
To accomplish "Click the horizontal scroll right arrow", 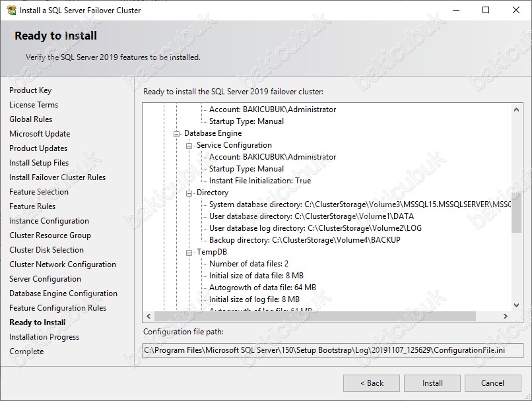I will coord(506,317).
